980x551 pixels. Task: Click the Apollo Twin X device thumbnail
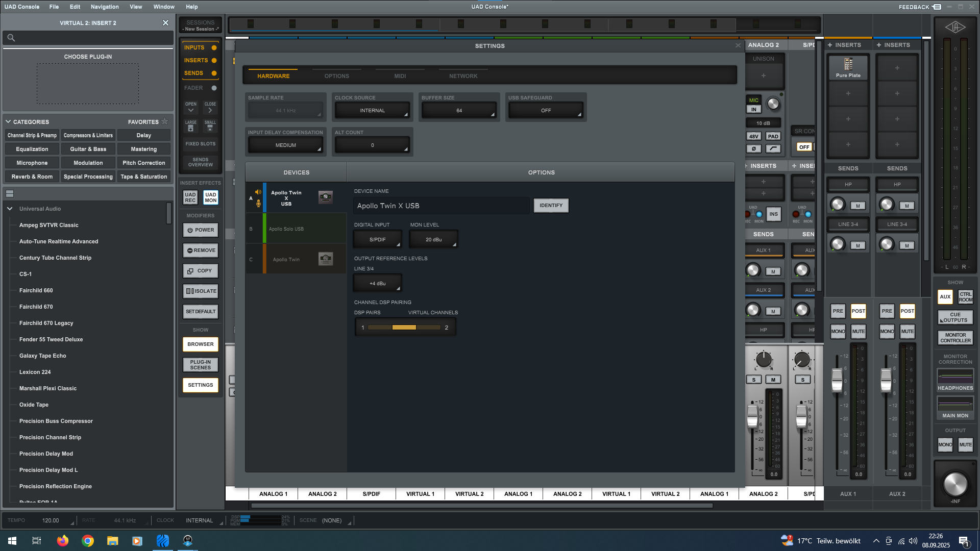coord(325,197)
